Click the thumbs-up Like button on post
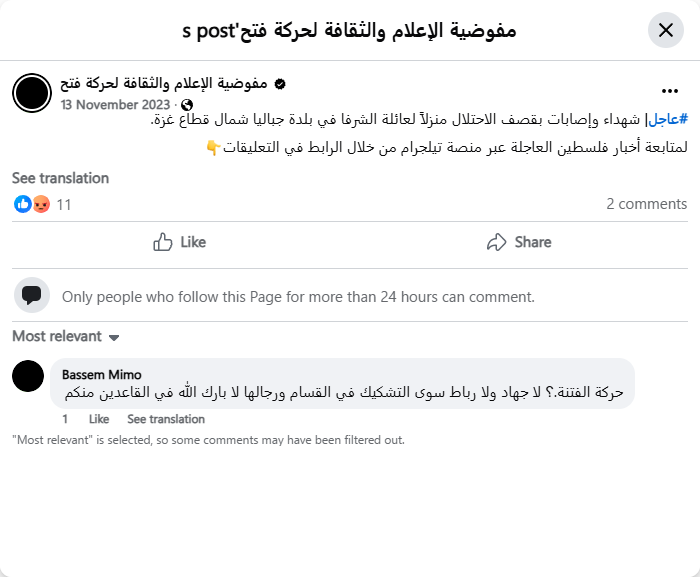 [x=179, y=242]
